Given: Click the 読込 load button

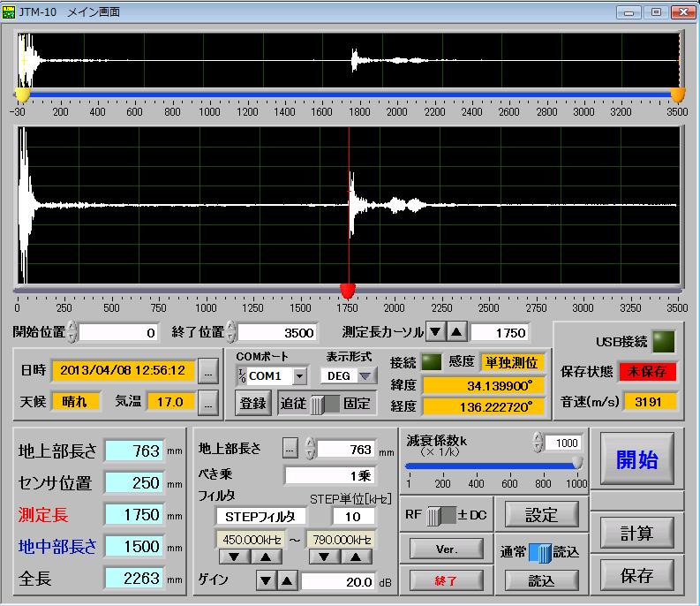Looking at the screenshot, I should (x=541, y=580).
